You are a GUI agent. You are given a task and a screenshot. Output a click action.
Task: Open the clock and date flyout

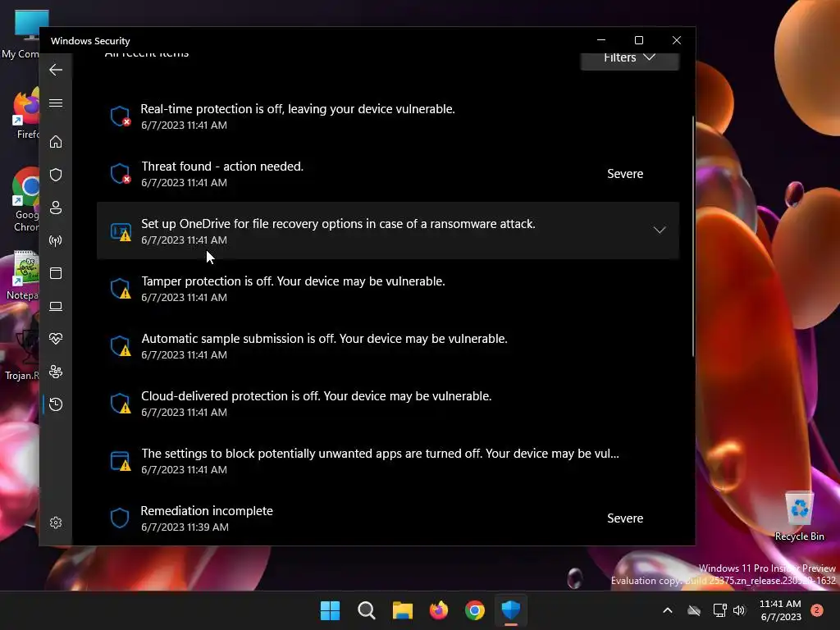[x=781, y=610]
